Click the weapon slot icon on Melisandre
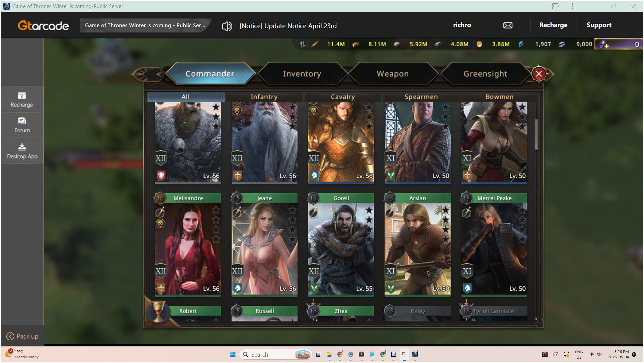The width and height of the screenshot is (644, 363). [160, 212]
